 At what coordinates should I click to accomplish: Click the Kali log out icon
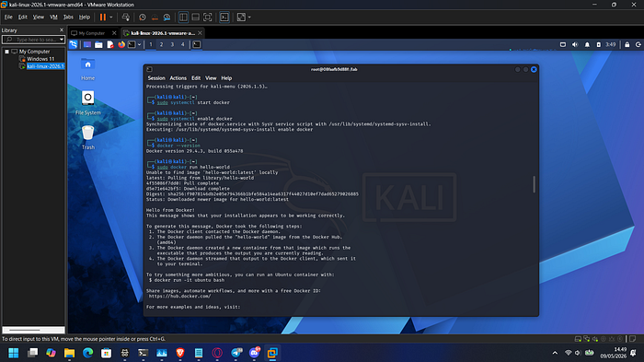pyautogui.click(x=638, y=44)
